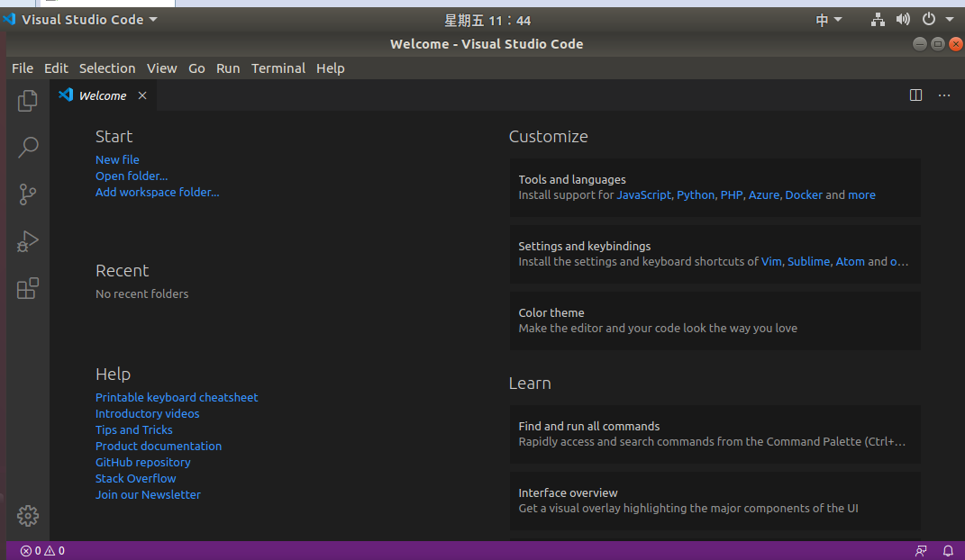Open Stack Overflow link

[x=135, y=478]
